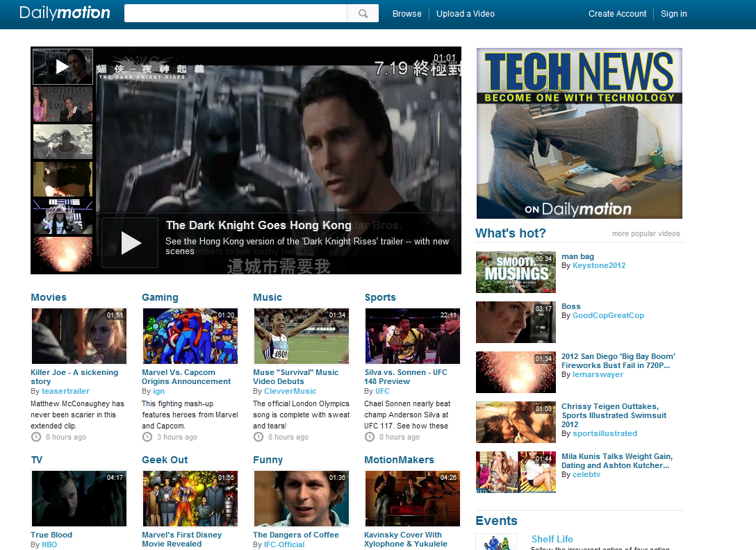Open the 'man bag' video thumbnail
The width and height of the screenshot is (756, 550).
(516, 272)
